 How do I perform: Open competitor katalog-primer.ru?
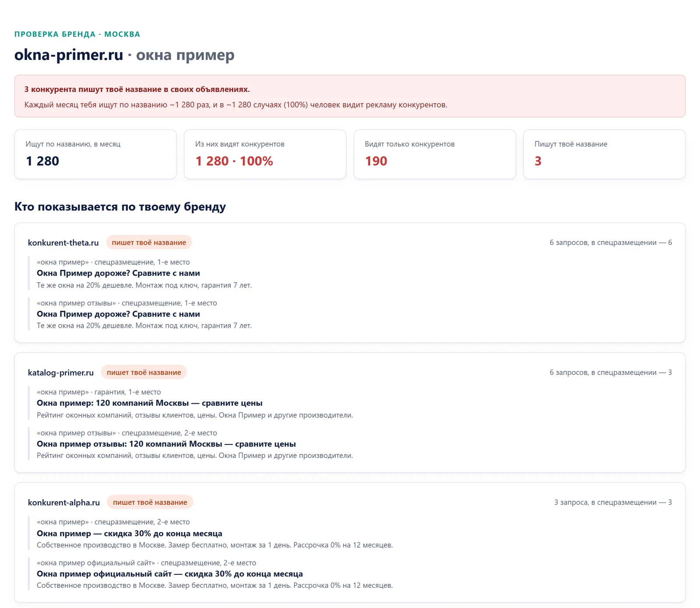point(61,372)
